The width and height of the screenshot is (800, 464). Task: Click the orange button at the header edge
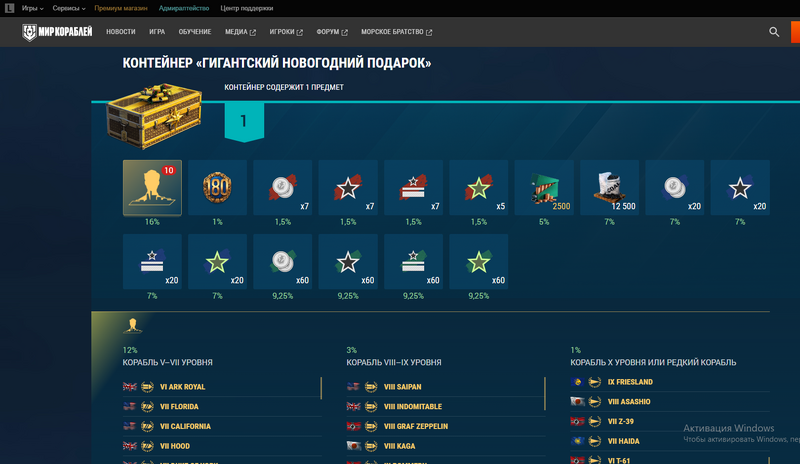point(795,32)
